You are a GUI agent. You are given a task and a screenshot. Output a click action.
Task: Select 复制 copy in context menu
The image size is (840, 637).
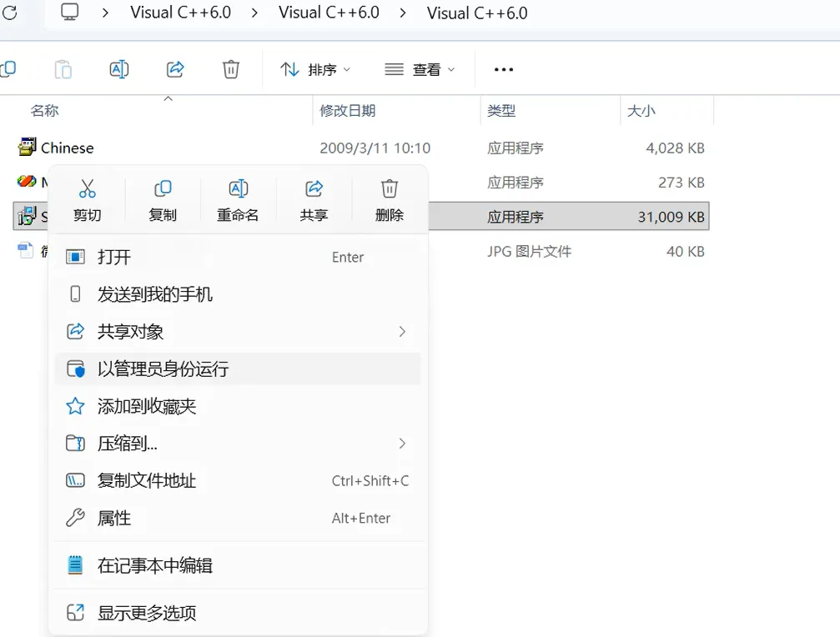pyautogui.click(x=163, y=200)
